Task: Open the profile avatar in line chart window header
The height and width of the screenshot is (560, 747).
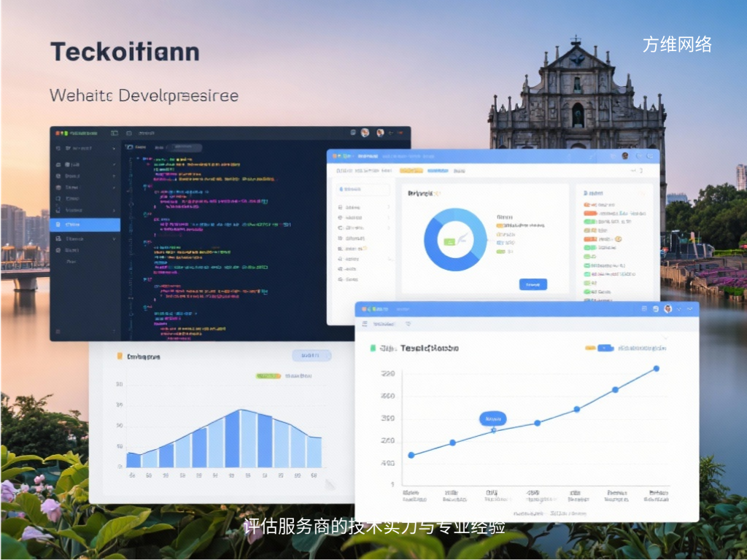Action: 667,309
